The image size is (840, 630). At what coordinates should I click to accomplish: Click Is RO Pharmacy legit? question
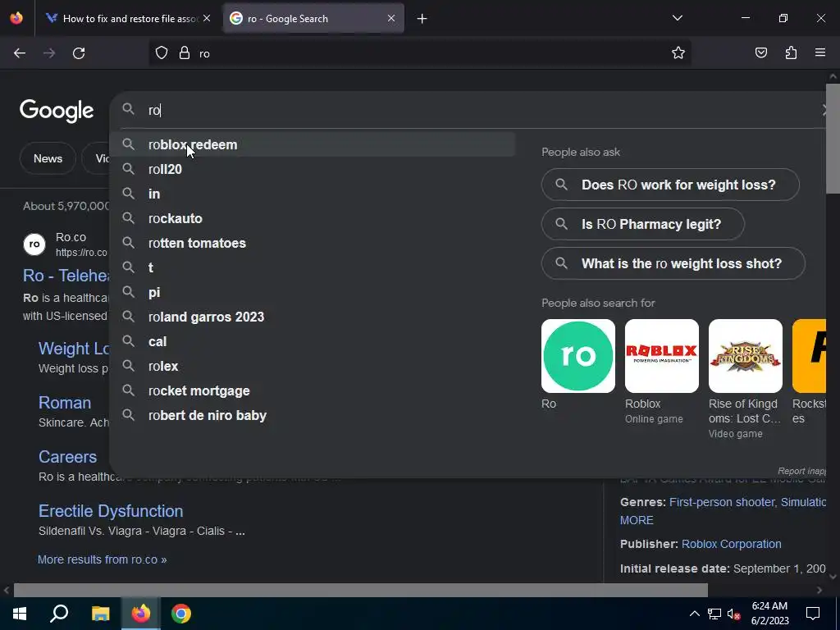[643, 224]
